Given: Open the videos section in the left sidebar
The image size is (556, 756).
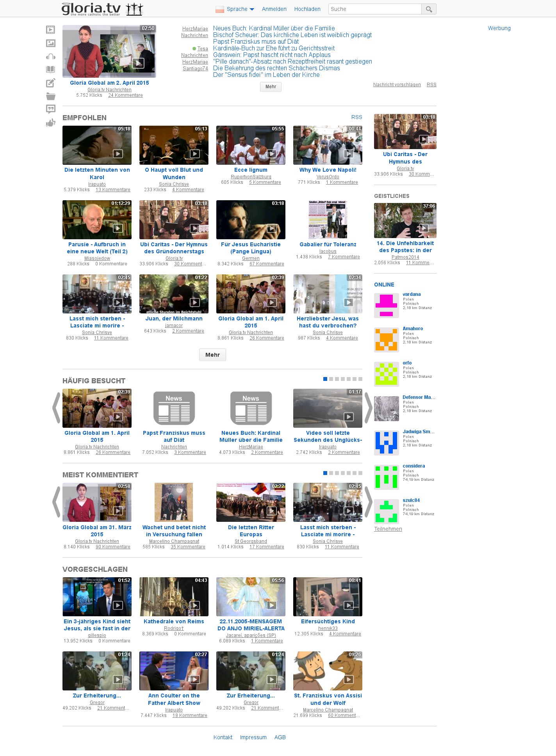Looking at the screenshot, I should click(x=51, y=30).
